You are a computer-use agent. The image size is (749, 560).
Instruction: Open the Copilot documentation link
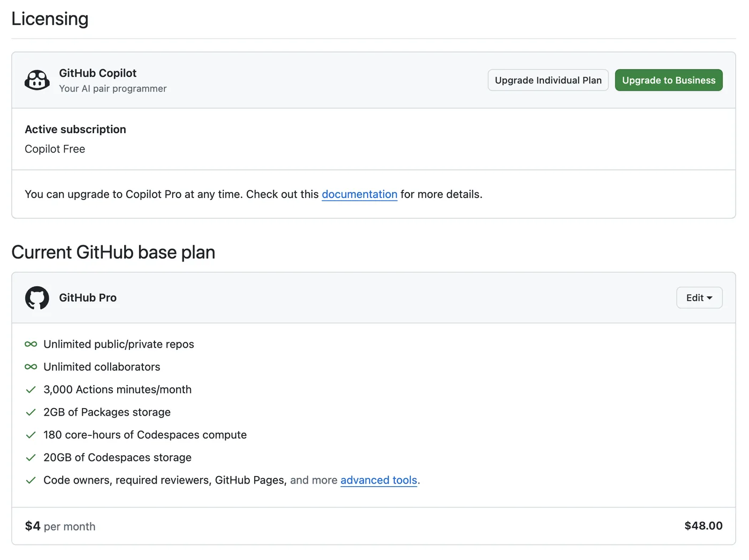[x=360, y=194]
